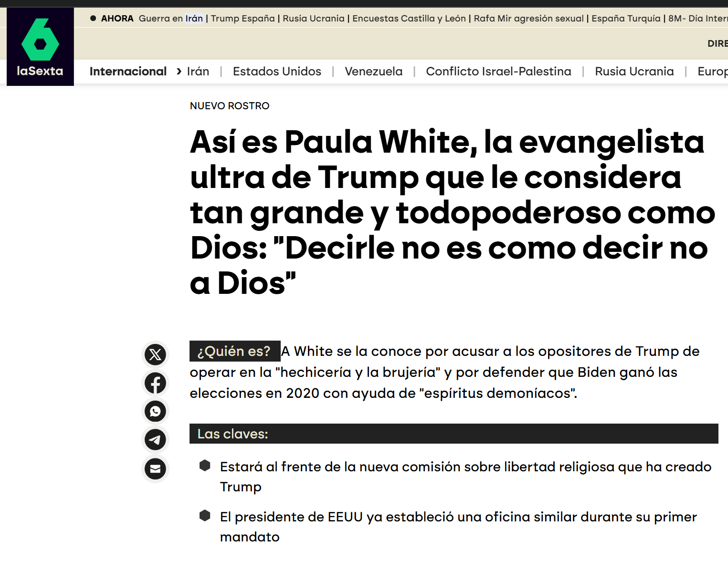Click the chevron after Internacional
This screenshot has width=728, height=571.
179,72
